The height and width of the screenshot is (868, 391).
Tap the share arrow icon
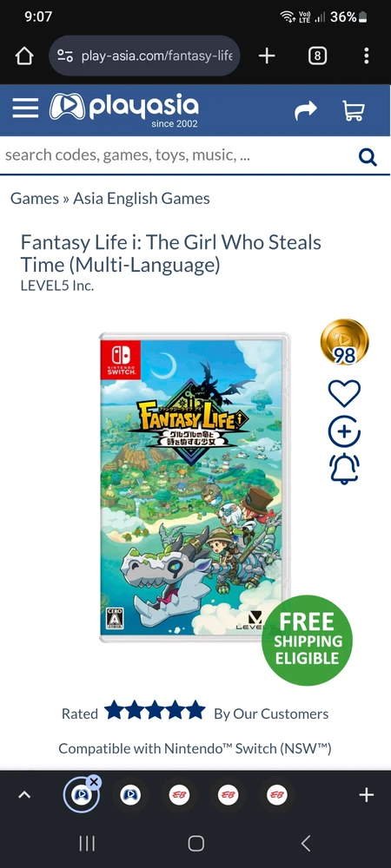305,110
